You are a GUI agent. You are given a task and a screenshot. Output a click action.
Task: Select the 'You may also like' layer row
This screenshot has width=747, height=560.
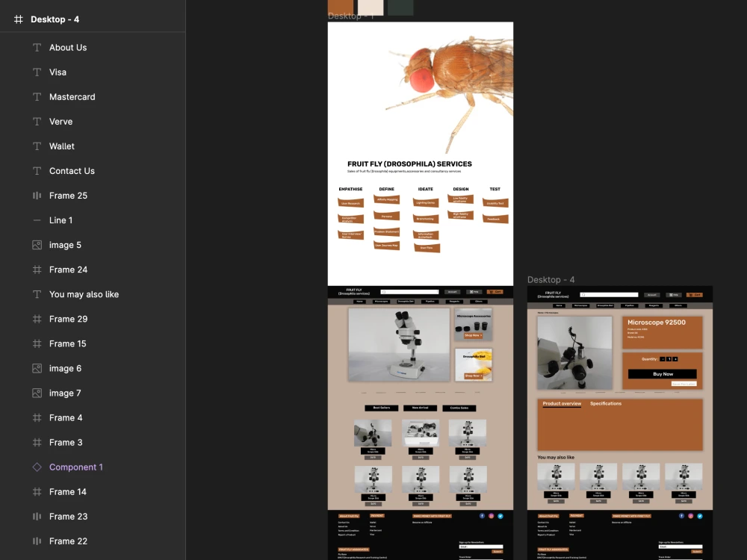pos(93,294)
